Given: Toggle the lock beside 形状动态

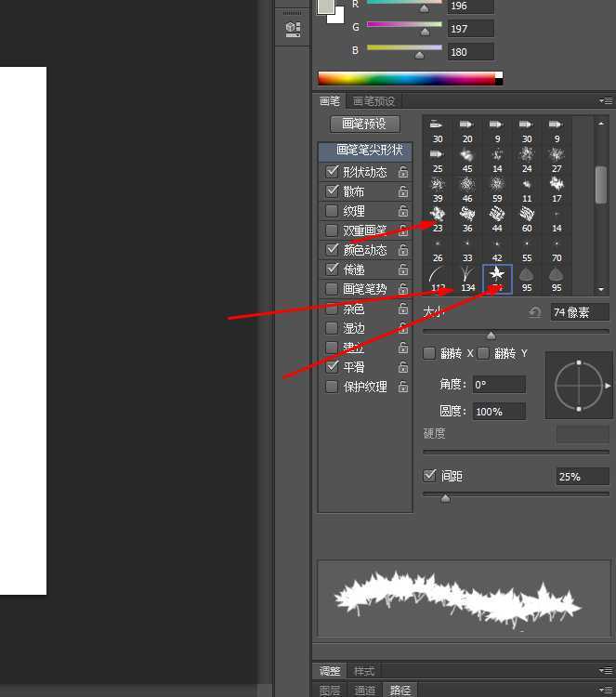Looking at the screenshot, I should click(x=402, y=172).
